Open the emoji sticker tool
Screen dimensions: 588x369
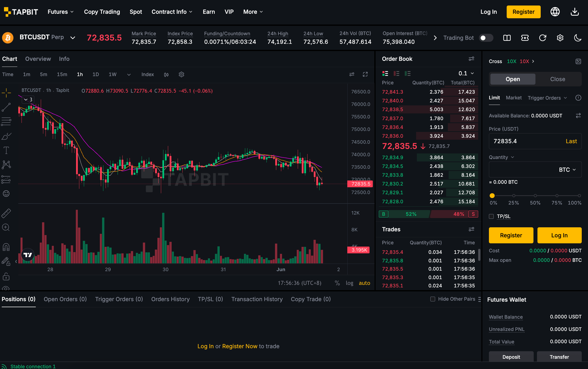[x=6, y=194]
